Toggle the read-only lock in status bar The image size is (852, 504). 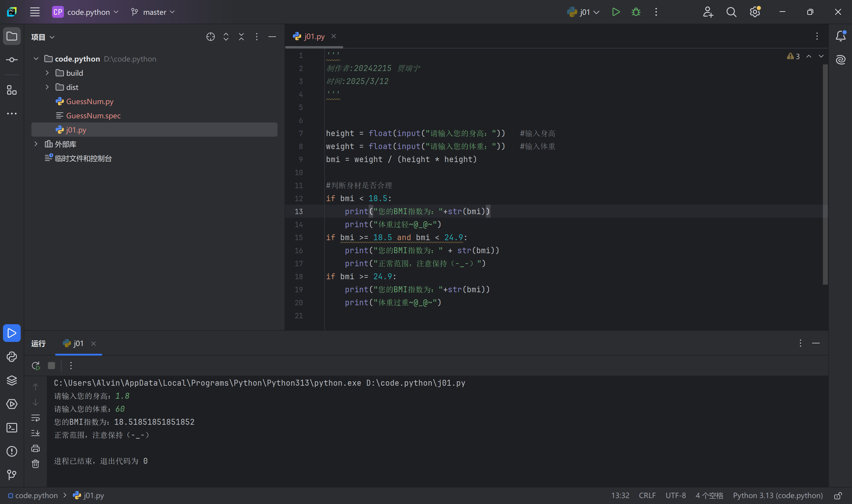pyautogui.click(x=838, y=495)
